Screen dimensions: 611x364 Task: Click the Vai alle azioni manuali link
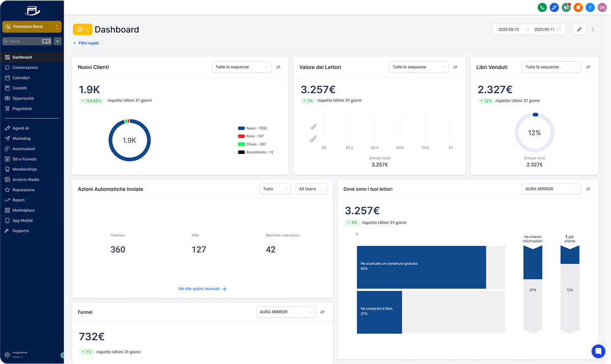[x=202, y=289]
